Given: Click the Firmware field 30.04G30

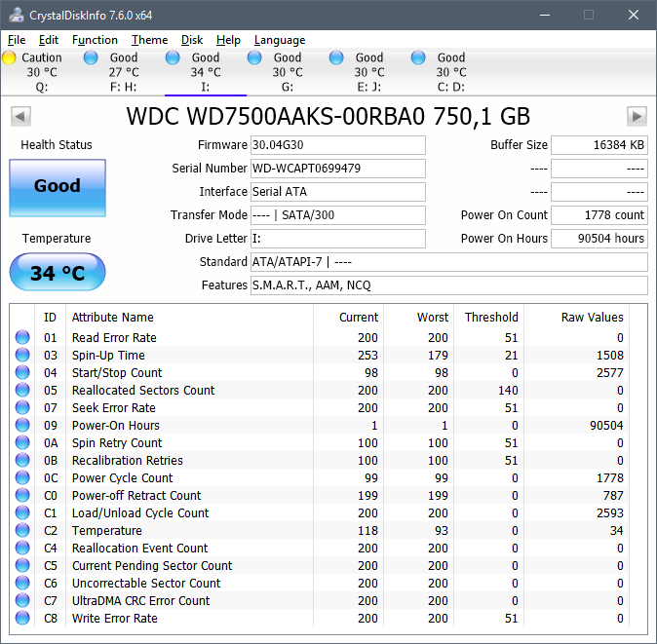Looking at the screenshot, I should (x=337, y=145).
